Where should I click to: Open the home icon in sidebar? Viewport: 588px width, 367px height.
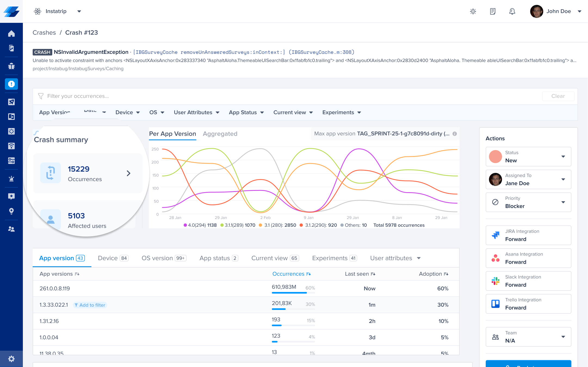[x=11, y=34]
